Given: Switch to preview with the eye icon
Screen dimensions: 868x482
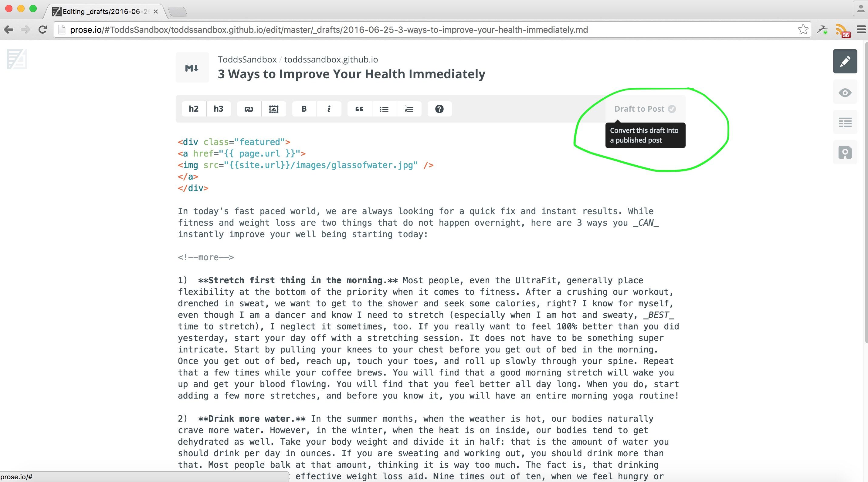Looking at the screenshot, I should click(845, 92).
